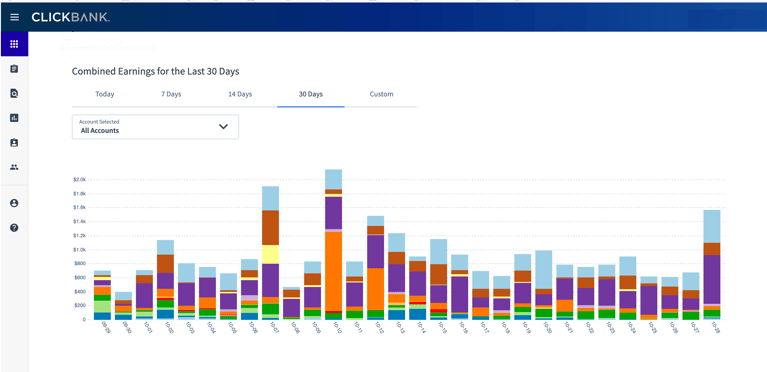
Task: Click the purple segment of 10-16 bar
Action: pyautogui.click(x=460, y=294)
